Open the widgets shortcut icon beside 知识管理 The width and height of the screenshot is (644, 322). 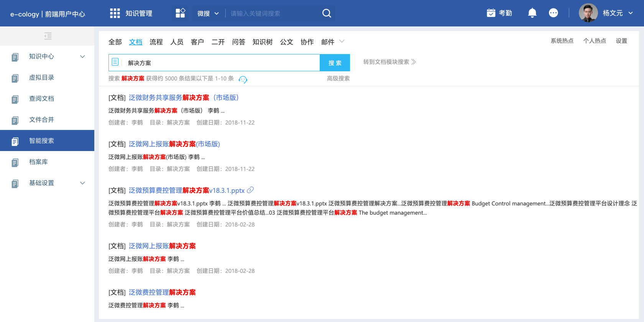180,13
